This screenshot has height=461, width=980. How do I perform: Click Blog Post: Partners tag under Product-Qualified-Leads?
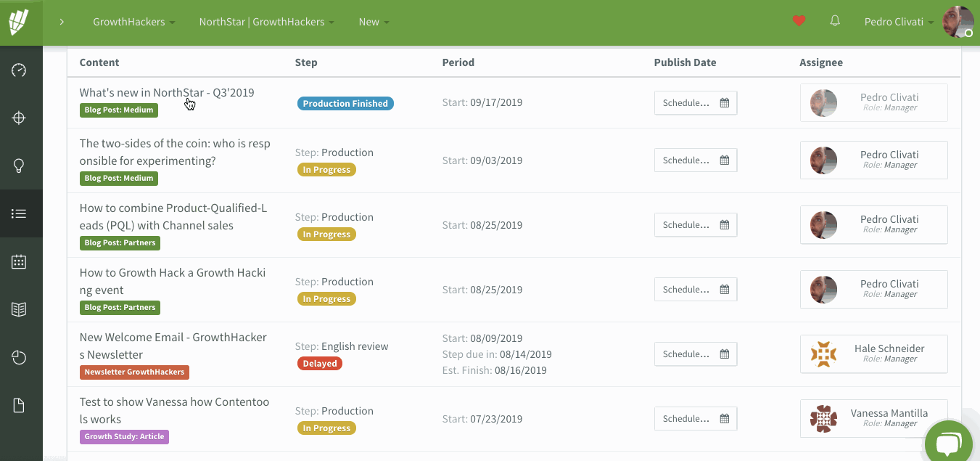click(x=120, y=243)
